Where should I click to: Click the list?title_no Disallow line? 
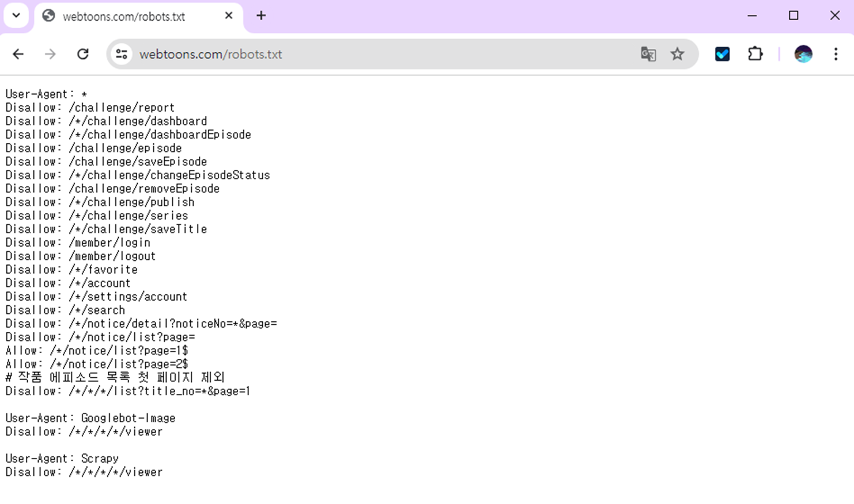tap(128, 391)
